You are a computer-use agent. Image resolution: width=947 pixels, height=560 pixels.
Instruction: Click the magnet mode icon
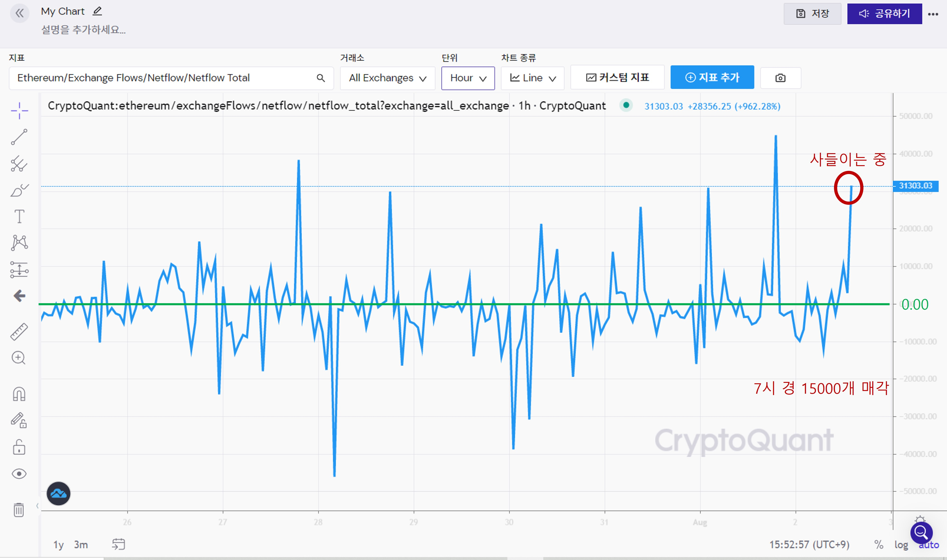tap(19, 394)
